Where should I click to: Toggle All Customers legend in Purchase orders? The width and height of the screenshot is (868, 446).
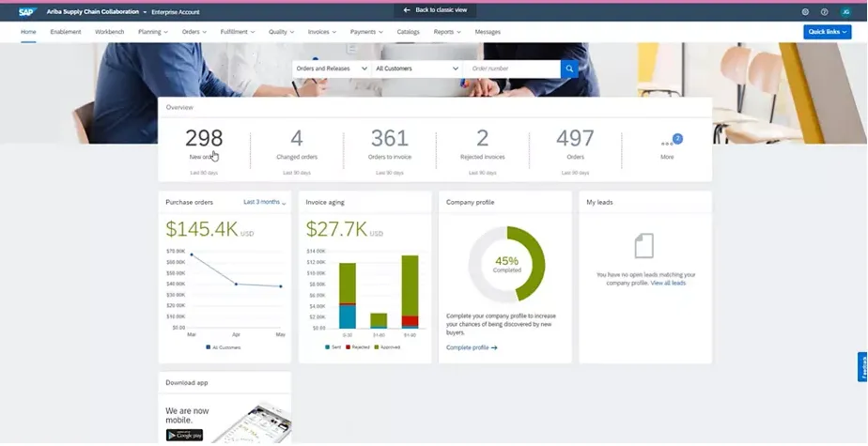[224, 346]
